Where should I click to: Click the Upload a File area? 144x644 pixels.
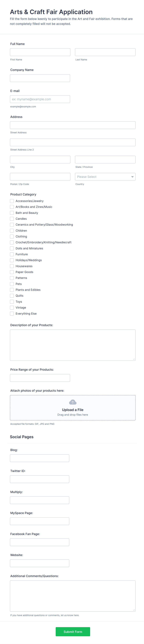click(73, 409)
